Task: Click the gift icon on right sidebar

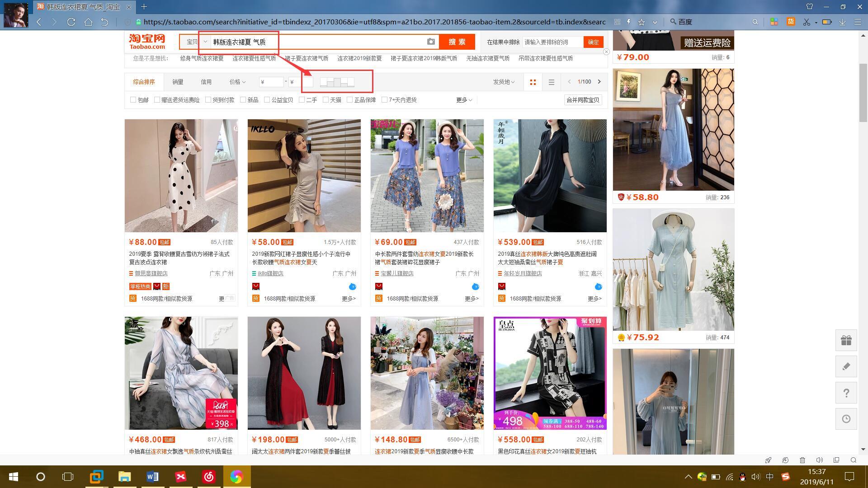Action: (846, 340)
